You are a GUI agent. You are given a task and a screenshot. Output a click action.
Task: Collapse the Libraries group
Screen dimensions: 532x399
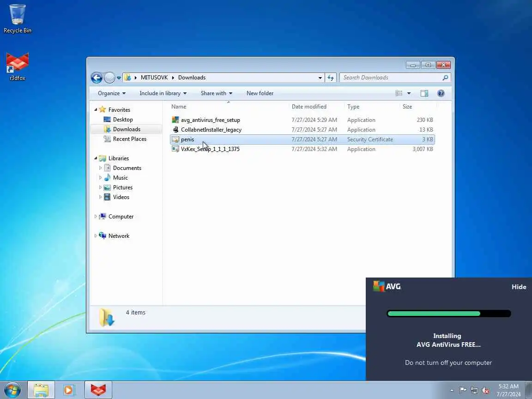pyautogui.click(x=96, y=158)
